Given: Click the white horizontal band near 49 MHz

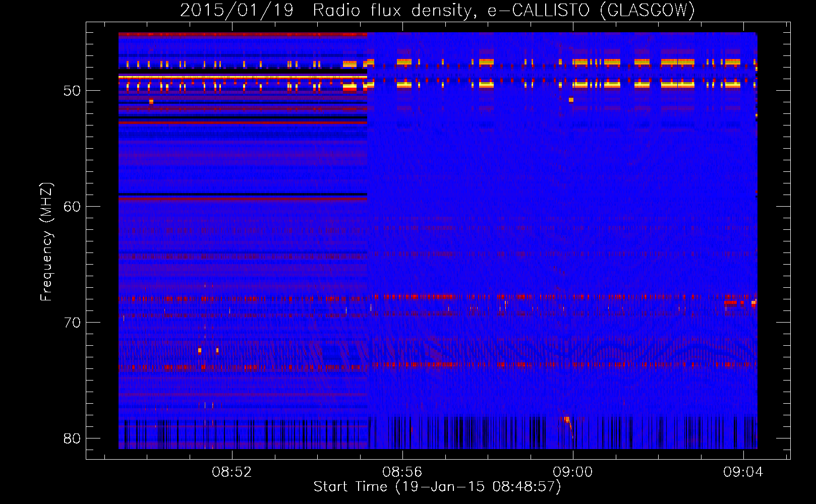Looking at the screenshot, I should (x=243, y=77).
